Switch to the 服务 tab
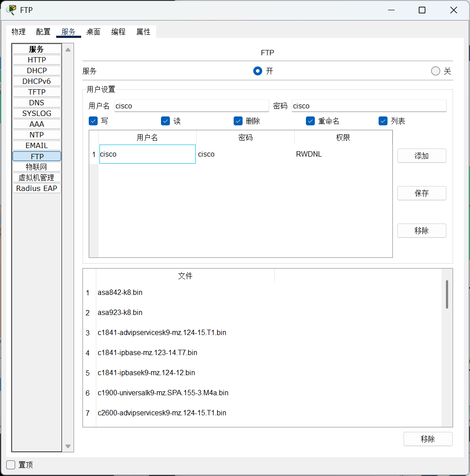The image size is (470, 476). tap(68, 32)
